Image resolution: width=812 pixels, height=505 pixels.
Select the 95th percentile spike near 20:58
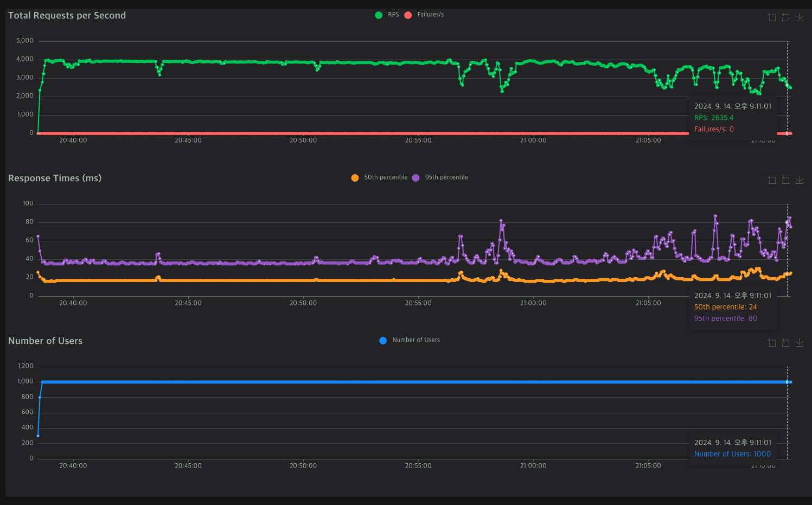pyautogui.click(x=501, y=221)
